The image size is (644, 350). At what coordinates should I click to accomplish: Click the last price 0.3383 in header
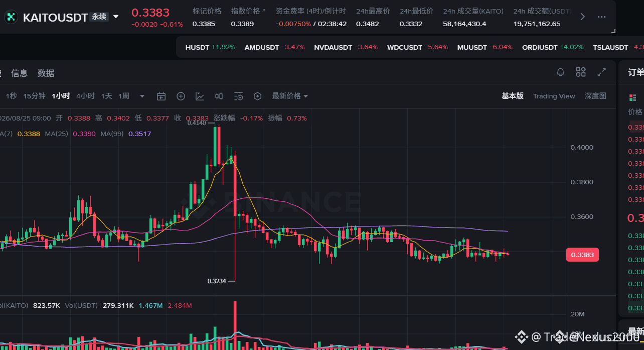150,13
